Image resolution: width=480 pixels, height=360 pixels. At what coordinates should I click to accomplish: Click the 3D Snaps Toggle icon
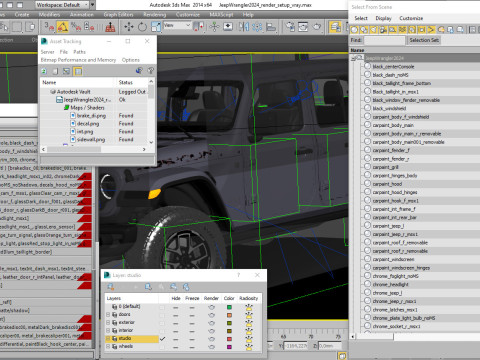49,27
